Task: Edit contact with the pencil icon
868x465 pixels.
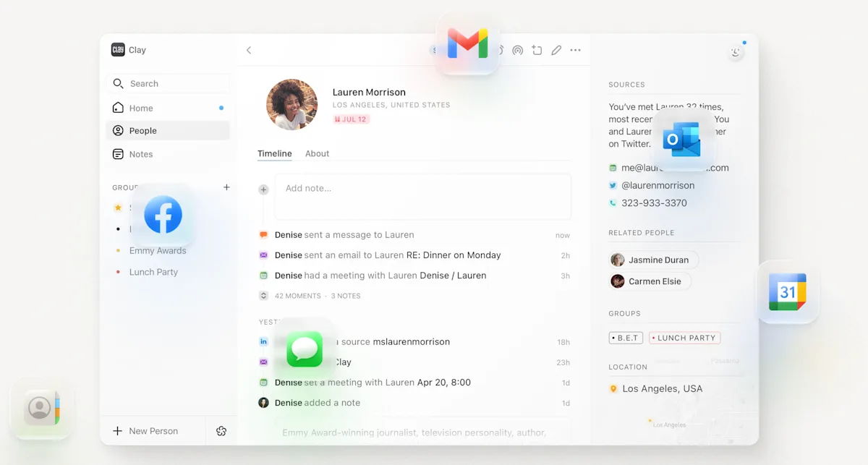Action: tap(556, 51)
